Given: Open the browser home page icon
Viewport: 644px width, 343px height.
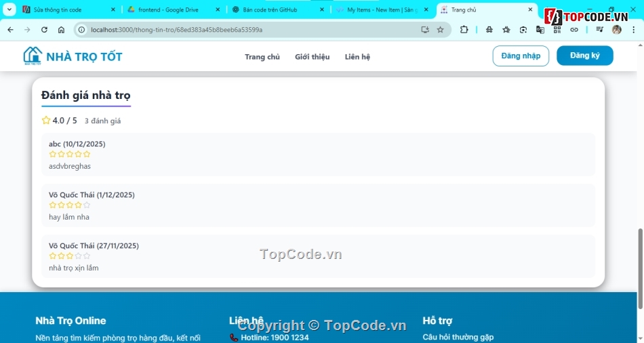Looking at the screenshot, I should click(61, 30).
